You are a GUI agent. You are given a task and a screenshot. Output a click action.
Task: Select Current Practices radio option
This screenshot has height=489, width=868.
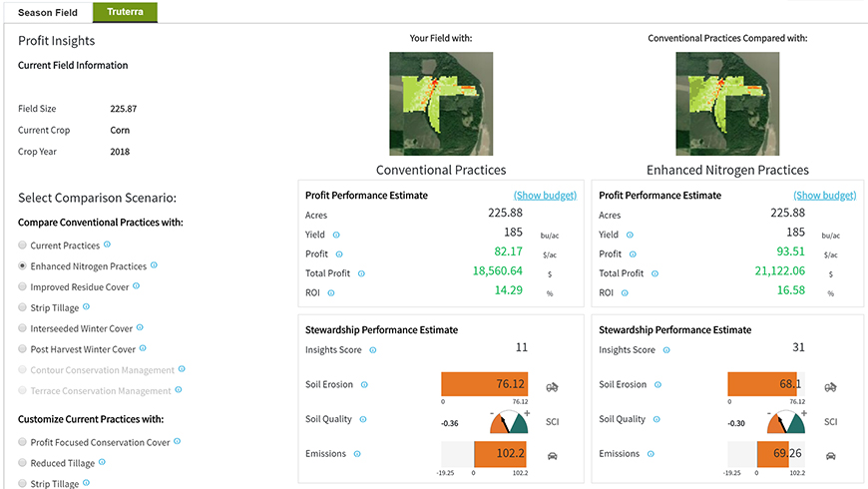tap(23, 245)
